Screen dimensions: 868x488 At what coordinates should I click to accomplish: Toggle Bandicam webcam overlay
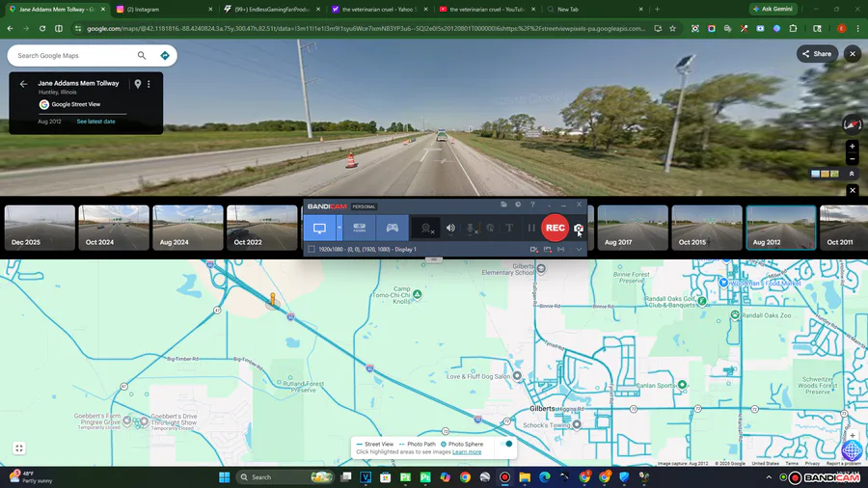tap(425, 228)
